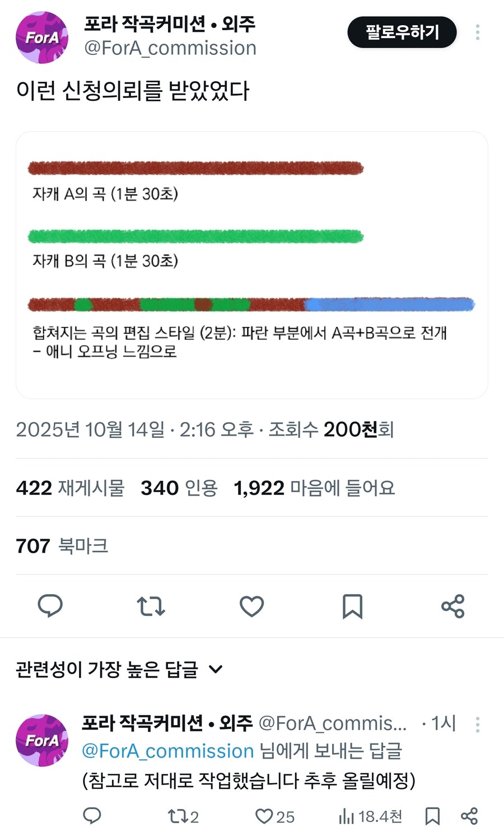Reply to the main post
504x836 pixels.
click(50, 606)
